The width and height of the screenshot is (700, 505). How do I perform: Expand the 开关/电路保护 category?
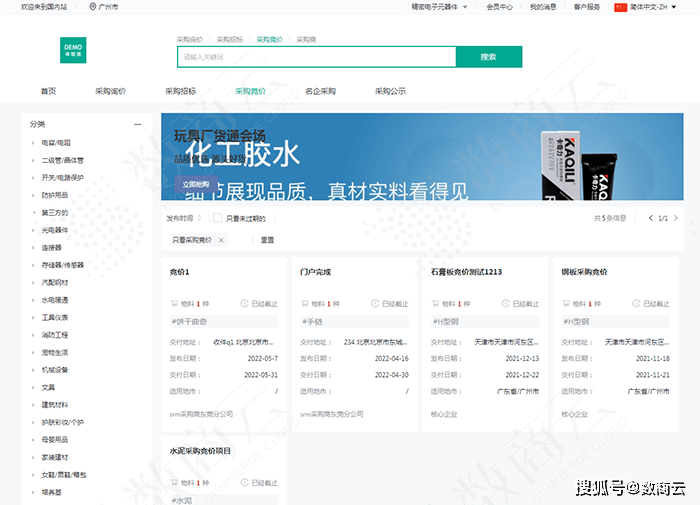point(33,178)
